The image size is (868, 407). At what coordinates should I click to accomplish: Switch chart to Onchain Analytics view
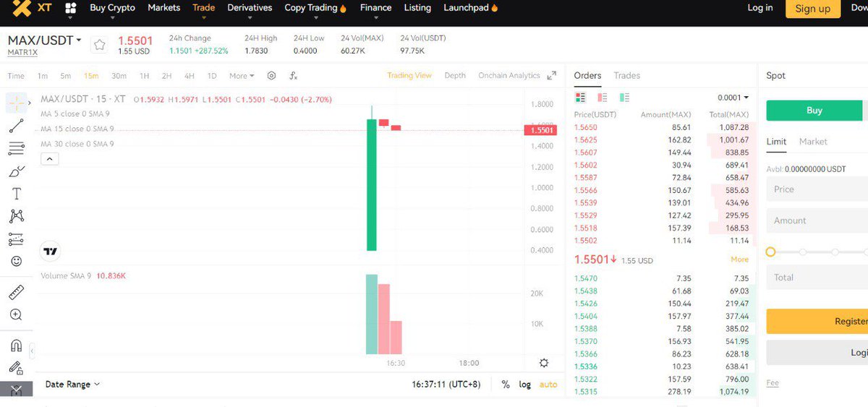tap(509, 75)
